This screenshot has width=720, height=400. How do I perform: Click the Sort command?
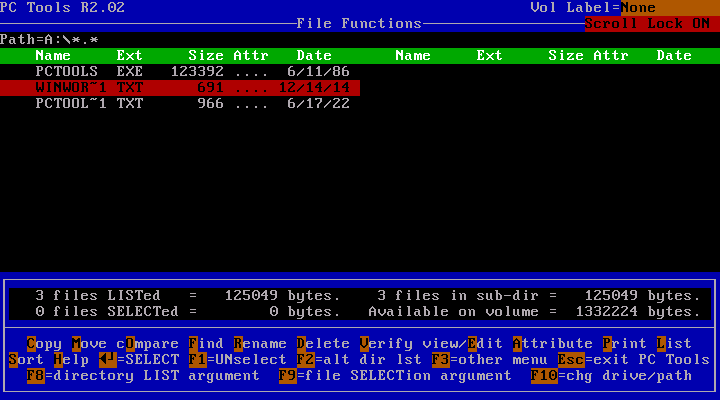(27, 360)
